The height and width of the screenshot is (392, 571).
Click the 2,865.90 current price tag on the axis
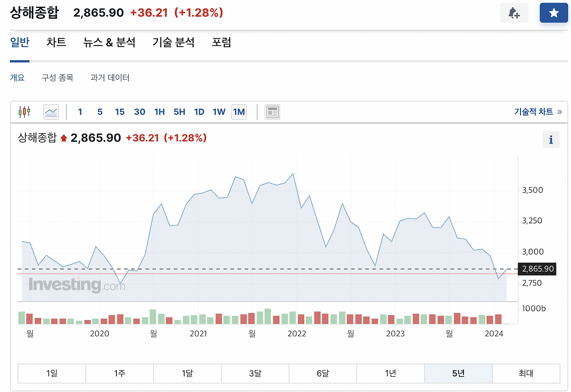pyautogui.click(x=537, y=269)
